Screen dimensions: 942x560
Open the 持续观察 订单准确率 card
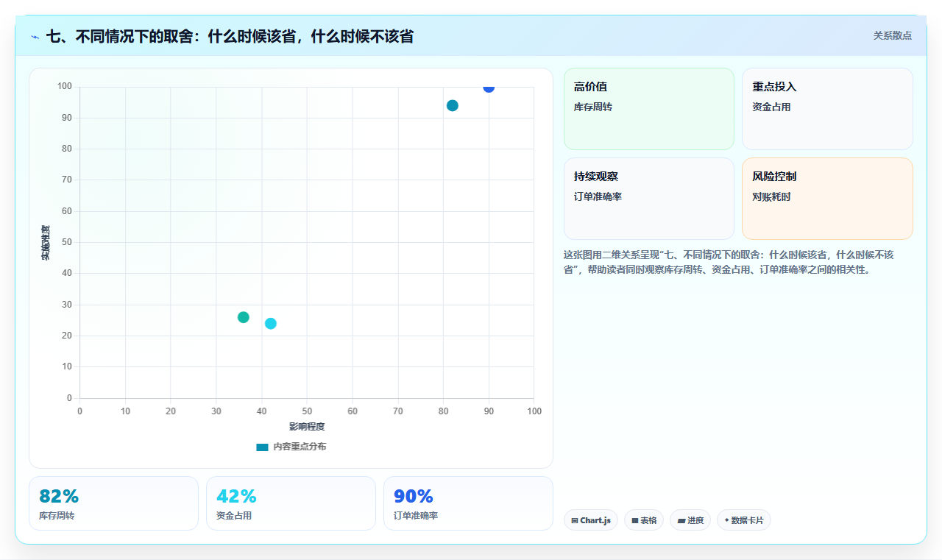point(649,199)
